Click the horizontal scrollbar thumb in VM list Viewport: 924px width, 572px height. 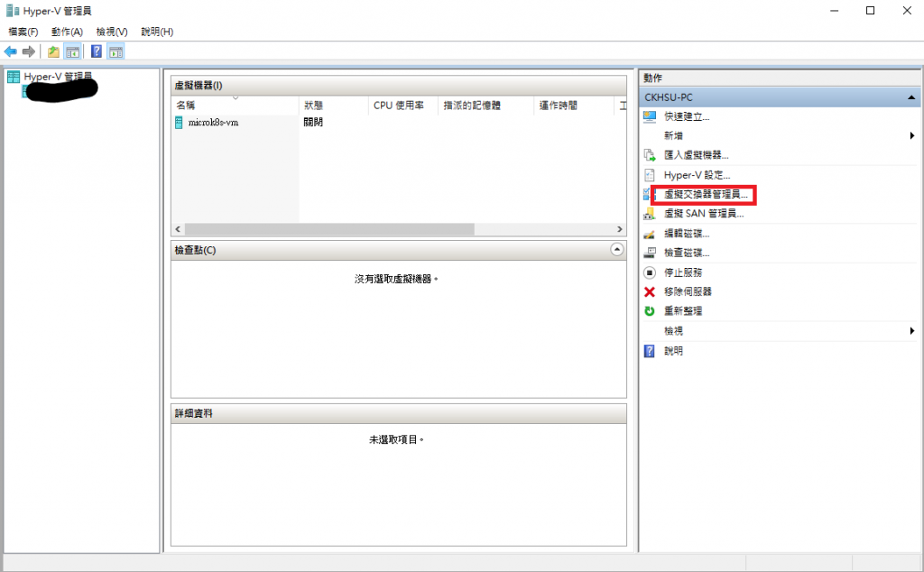pyautogui.click(x=329, y=229)
